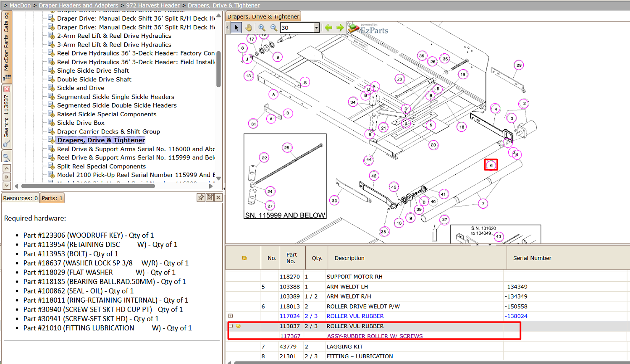Select 2-Arm Reel Lift & Reel Drive Hydraulics
The image size is (630, 364).
(x=114, y=36)
